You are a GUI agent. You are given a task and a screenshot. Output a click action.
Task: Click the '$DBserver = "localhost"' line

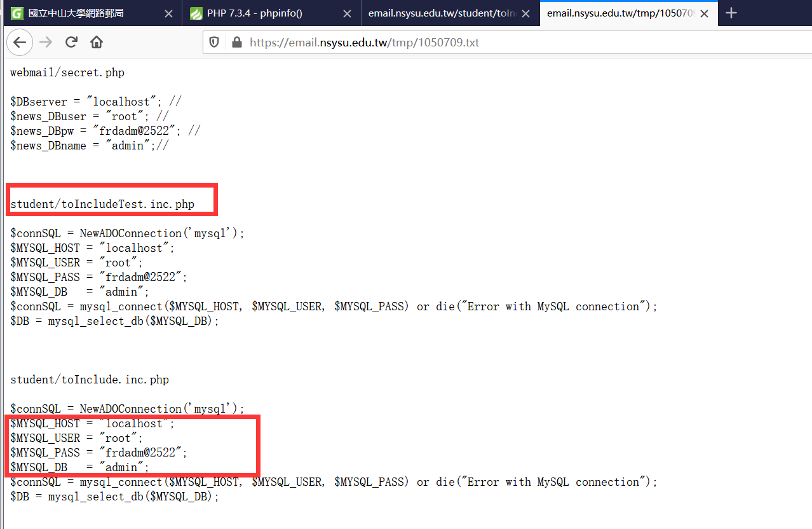point(97,102)
